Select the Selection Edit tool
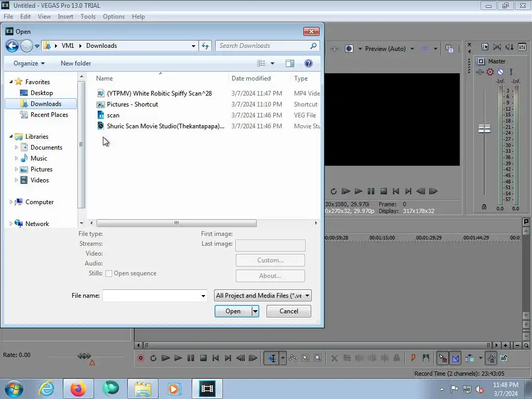This screenshot has height=399, width=532. [305, 358]
